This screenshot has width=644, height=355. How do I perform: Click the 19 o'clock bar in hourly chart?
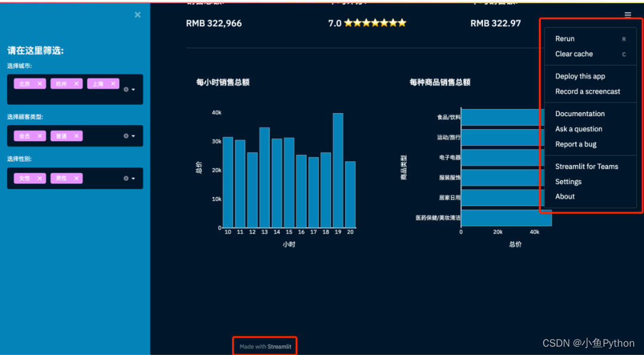[338, 170]
